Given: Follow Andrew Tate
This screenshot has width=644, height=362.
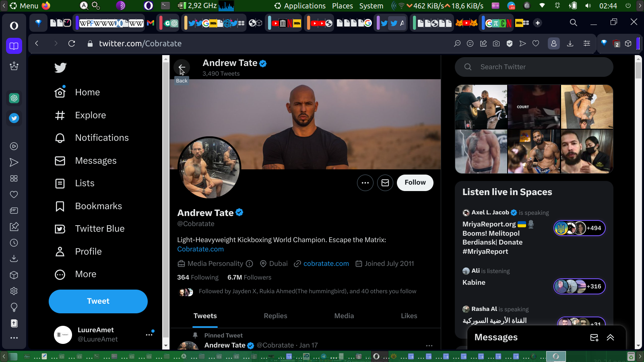Looking at the screenshot, I should pyautogui.click(x=415, y=183).
